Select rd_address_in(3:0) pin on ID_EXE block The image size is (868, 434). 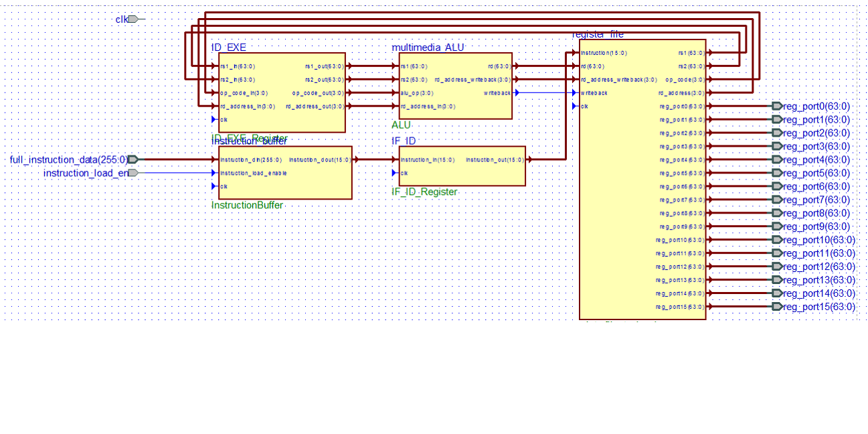pos(247,106)
